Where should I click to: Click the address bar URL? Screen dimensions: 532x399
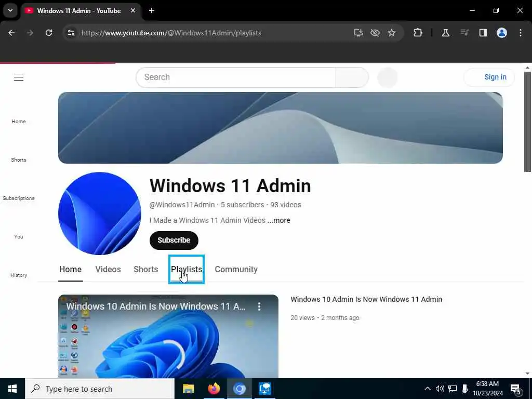coord(171,33)
